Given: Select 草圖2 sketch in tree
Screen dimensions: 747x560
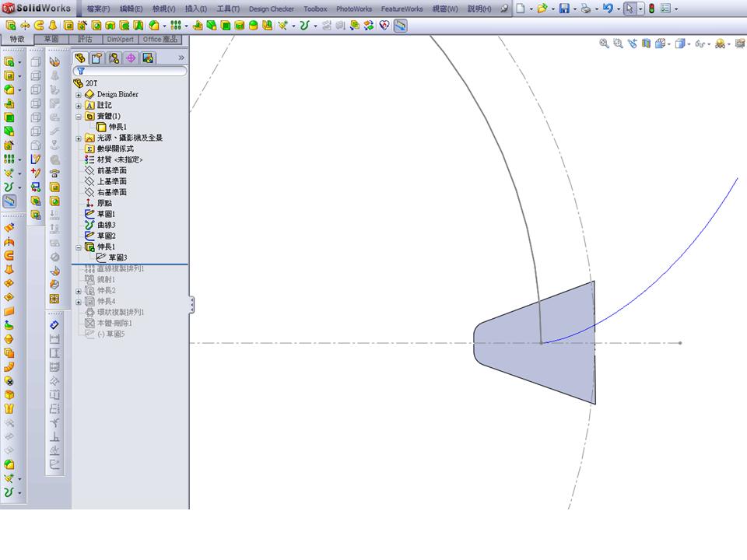Looking at the screenshot, I should (106, 236).
